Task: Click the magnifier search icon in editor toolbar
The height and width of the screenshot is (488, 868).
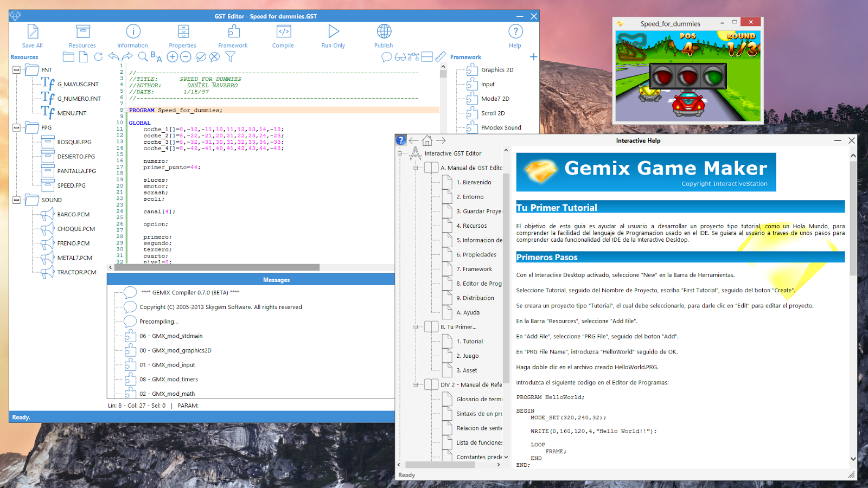Action: coord(143,56)
